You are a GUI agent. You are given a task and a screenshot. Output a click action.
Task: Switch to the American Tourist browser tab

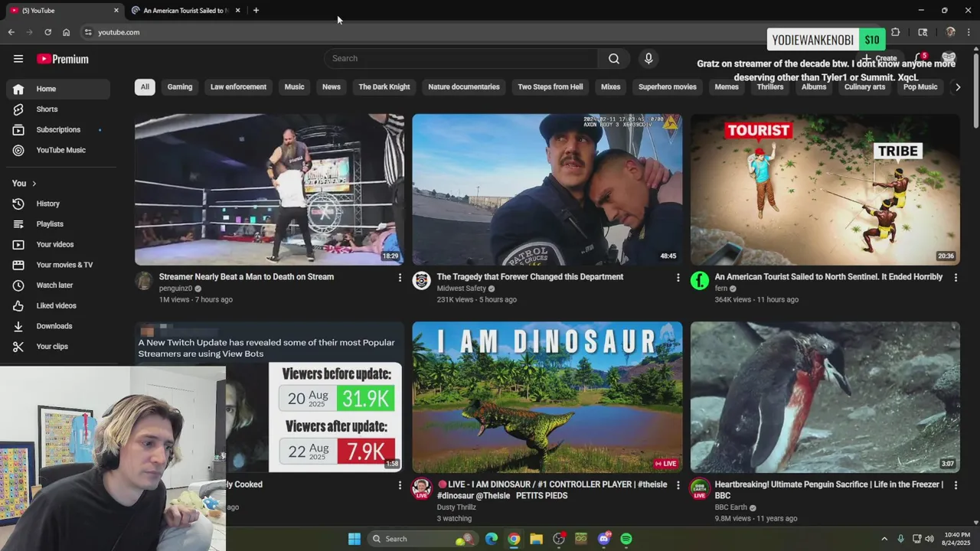pos(185,11)
